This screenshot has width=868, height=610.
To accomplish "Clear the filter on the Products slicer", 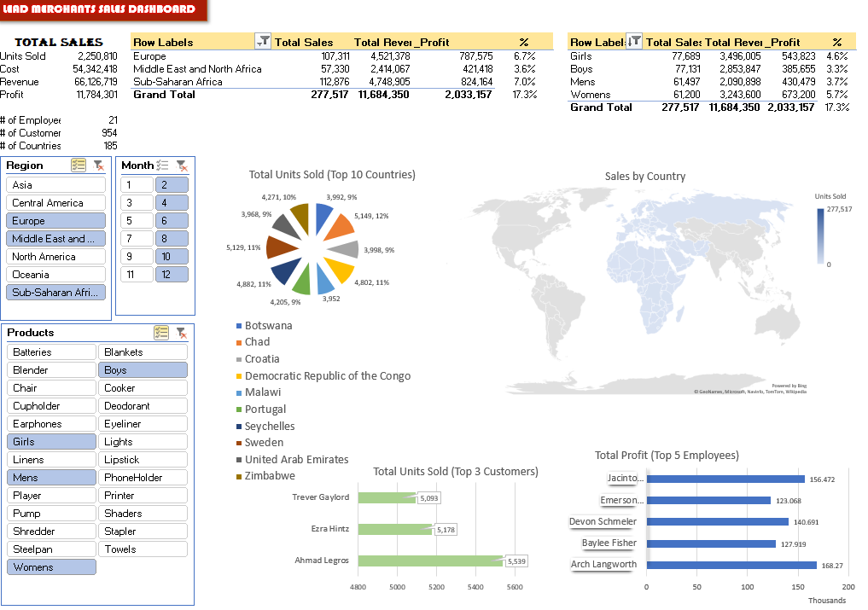I will tap(181, 333).
